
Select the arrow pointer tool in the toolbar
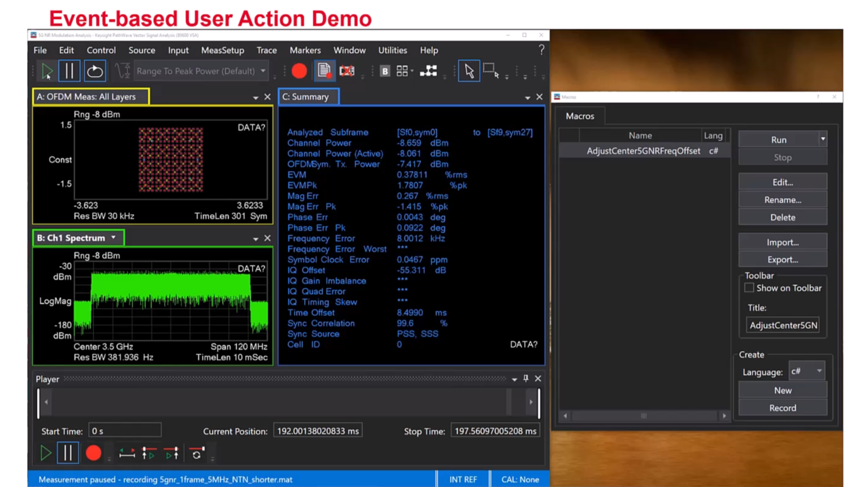[x=469, y=70]
